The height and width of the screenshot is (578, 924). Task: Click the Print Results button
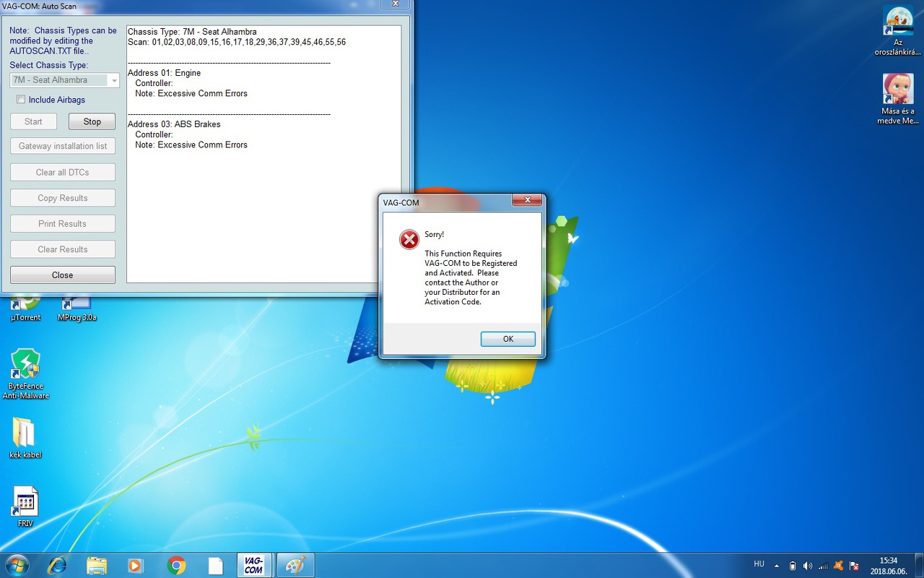[63, 223]
